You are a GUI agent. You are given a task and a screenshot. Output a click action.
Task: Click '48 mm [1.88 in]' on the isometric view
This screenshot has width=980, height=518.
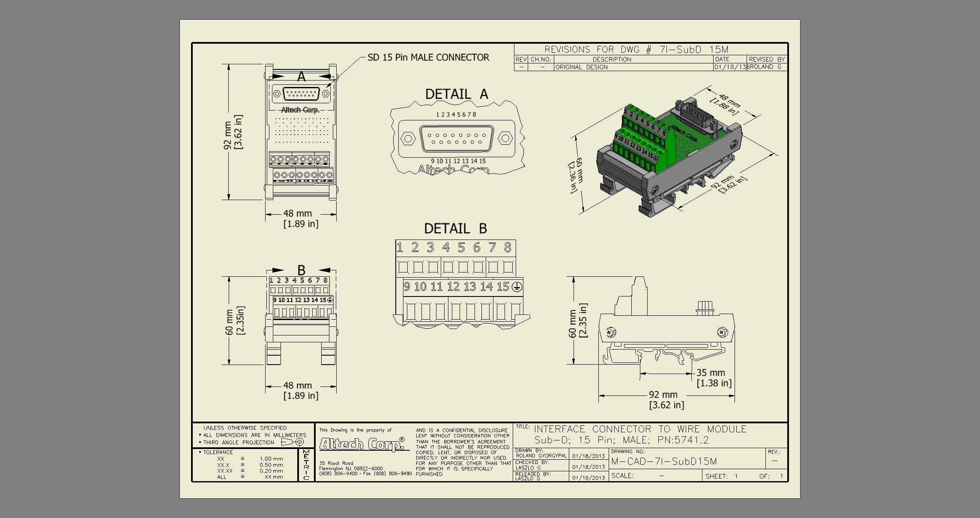[x=726, y=104]
